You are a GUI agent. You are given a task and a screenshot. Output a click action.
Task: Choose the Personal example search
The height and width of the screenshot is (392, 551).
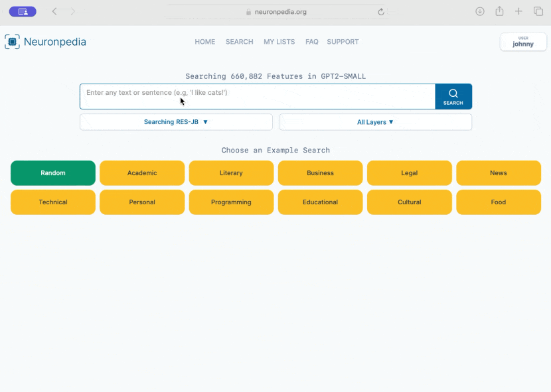(142, 202)
